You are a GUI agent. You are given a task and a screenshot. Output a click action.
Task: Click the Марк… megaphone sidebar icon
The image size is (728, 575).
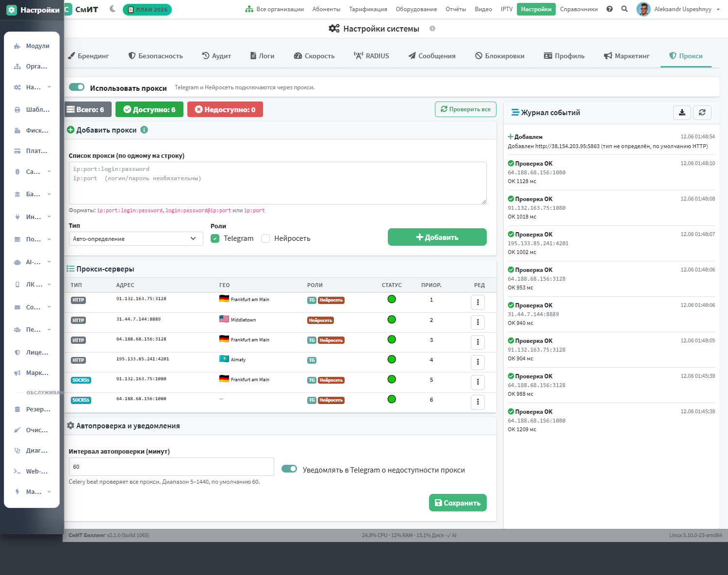tap(17, 373)
